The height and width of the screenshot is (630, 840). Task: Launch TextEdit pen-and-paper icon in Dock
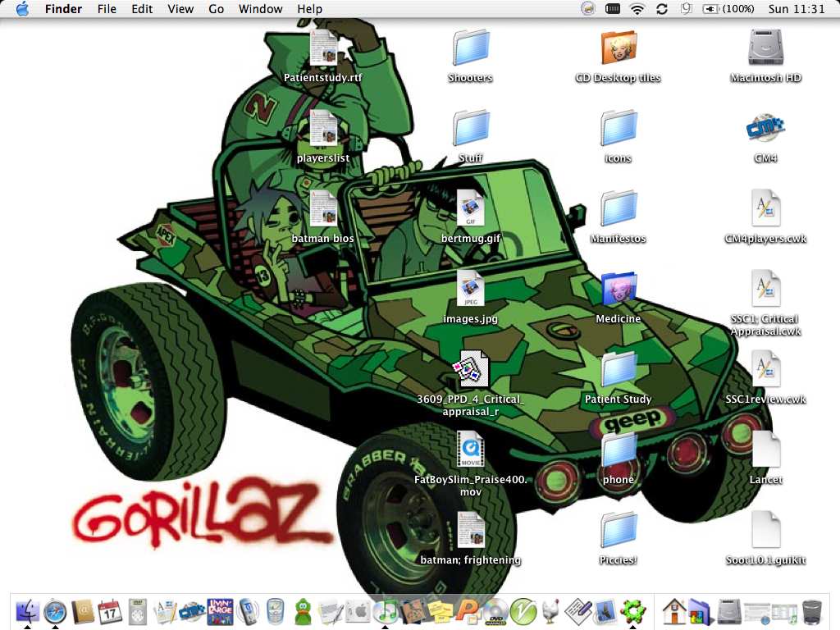(x=578, y=611)
